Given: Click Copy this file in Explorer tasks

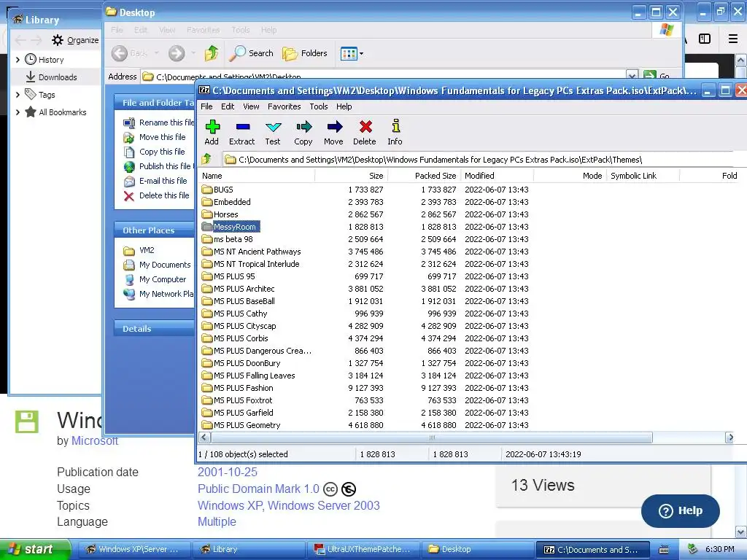Looking at the screenshot, I should (x=161, y=152).
